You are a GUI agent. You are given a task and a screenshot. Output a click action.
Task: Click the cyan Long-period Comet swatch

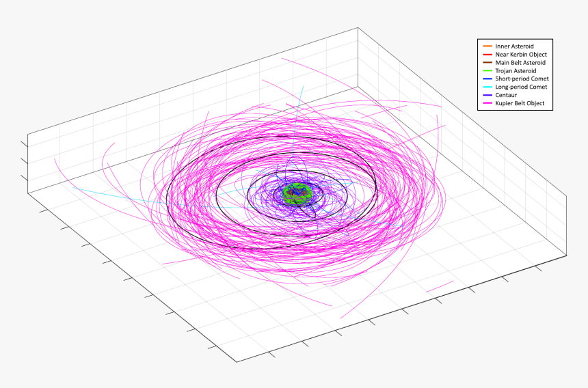[487, 87]
